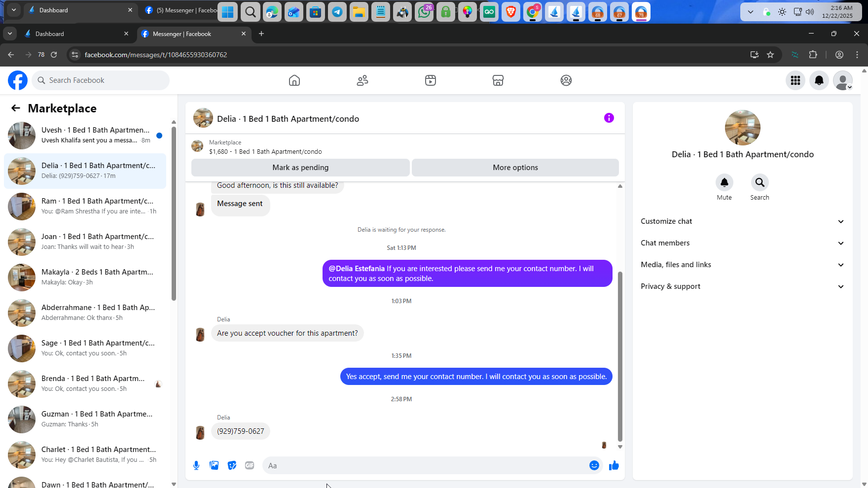
Task: Click the chat list scrollbar thumb
Action: [174, 213]
